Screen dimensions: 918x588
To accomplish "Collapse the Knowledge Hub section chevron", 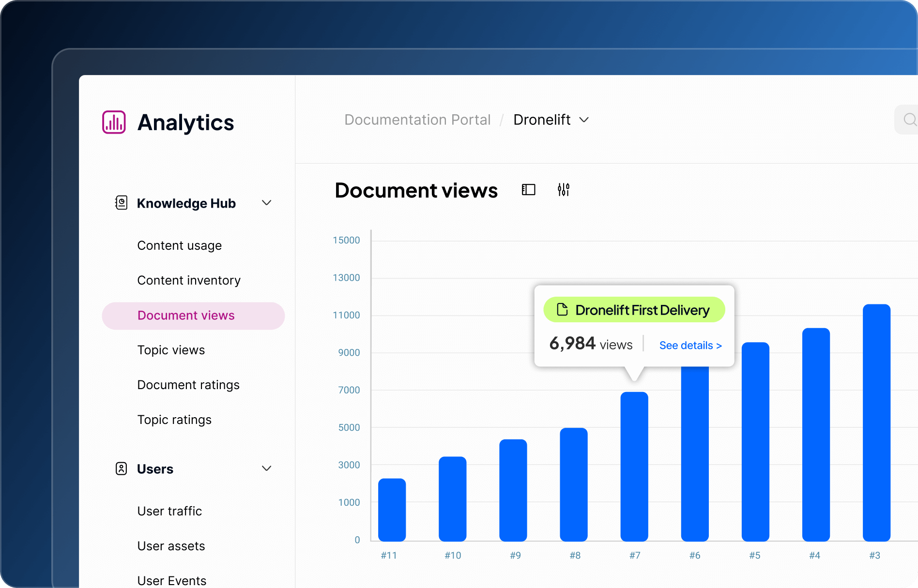I will tap(266, 203).
